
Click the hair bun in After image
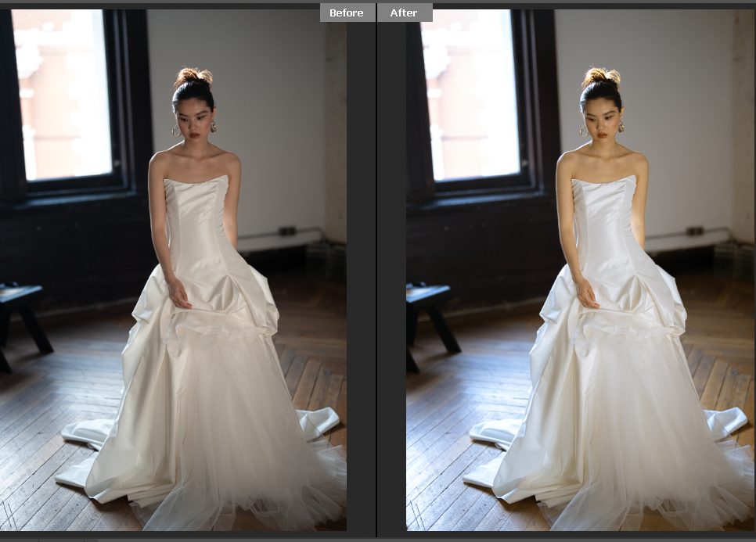tap(600, 77)
